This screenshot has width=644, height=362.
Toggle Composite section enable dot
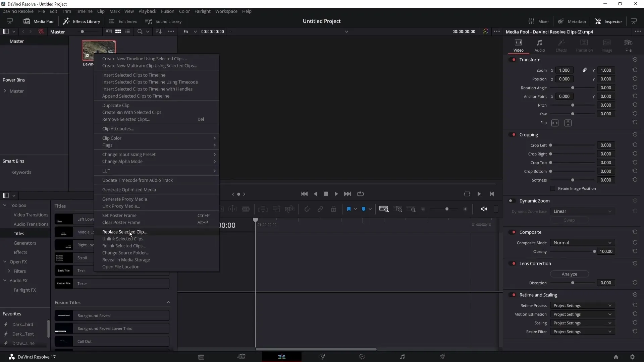pyautogui.click(x=513, y=232)
